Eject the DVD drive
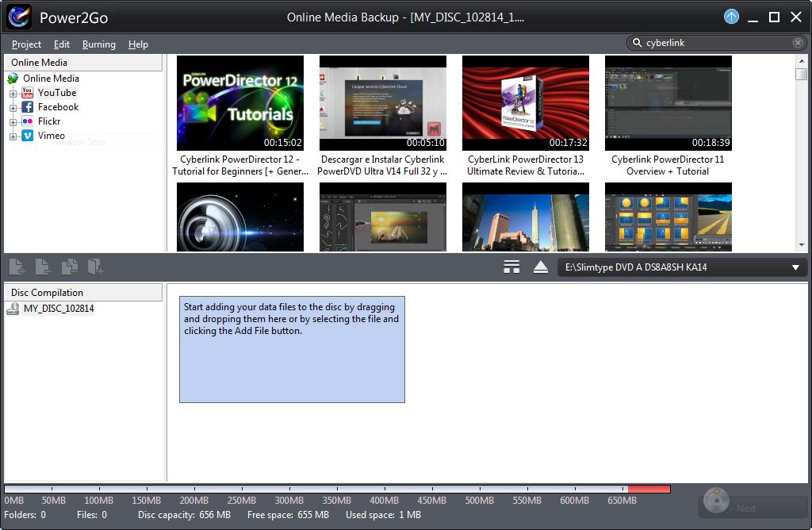This screenshot has width=812, height=530. 541,267
